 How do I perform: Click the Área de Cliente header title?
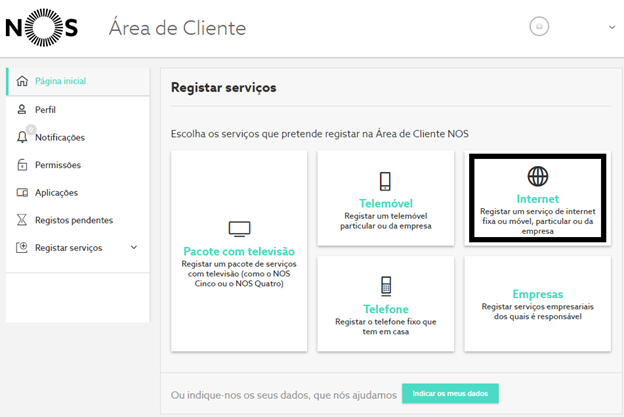[x=177, y=28]
